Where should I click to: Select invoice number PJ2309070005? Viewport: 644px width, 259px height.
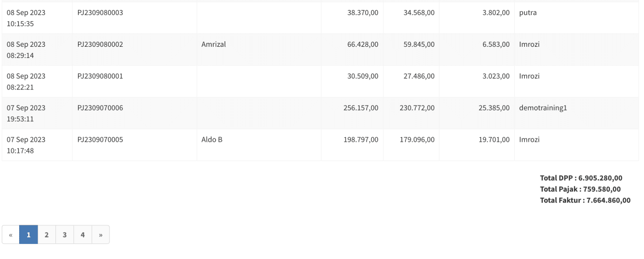(x=100, y=139)
